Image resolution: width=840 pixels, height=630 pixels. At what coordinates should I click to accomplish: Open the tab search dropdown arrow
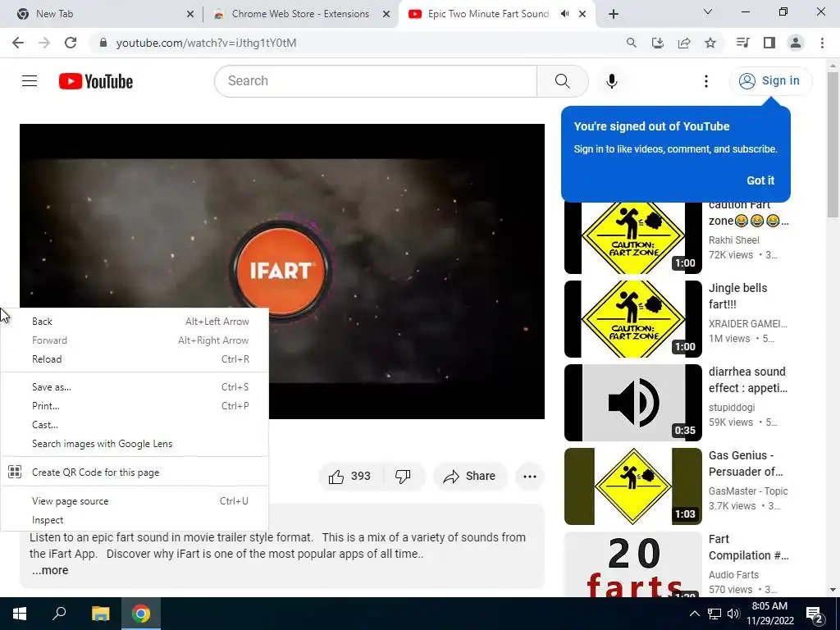pyautogui.click(x=708, y=11)
